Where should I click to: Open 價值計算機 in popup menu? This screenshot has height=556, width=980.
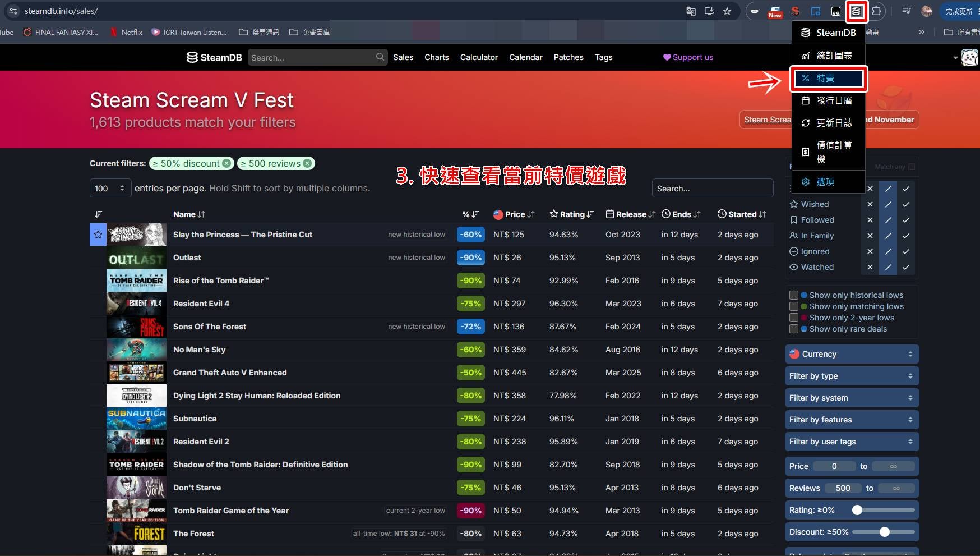pos(828,152)
